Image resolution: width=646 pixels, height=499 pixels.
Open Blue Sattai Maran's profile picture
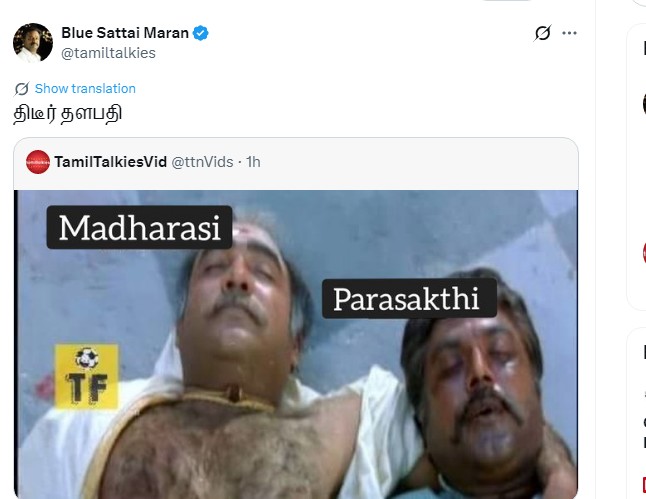pyautogui.click(x=33, y=42)
